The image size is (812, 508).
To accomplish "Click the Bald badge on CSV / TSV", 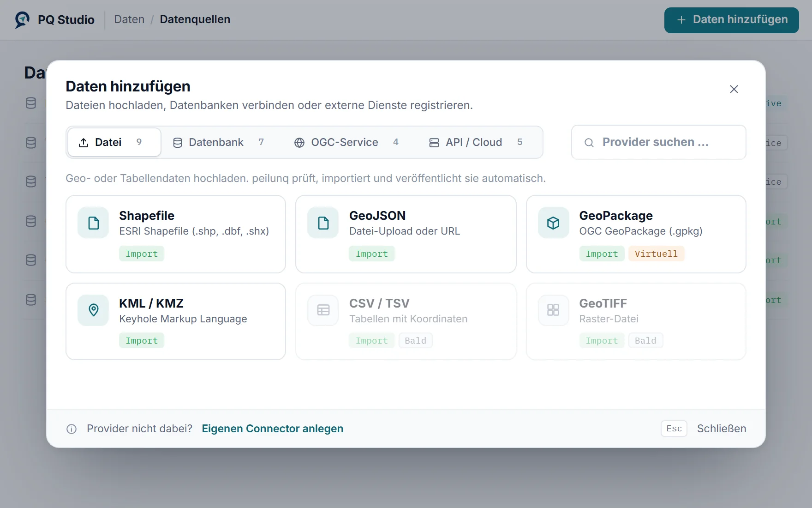I will tap(416, 340).
